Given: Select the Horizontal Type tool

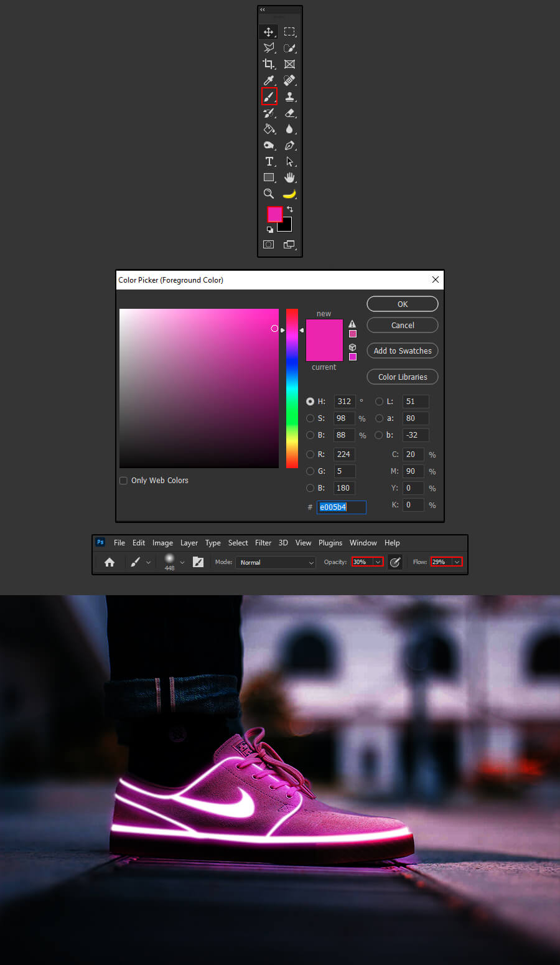Looking at the screenshot, I should (268, 161).
